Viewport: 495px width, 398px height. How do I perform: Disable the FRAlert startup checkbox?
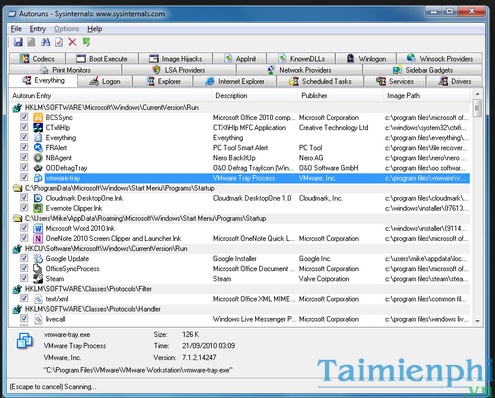coord(24,147)
